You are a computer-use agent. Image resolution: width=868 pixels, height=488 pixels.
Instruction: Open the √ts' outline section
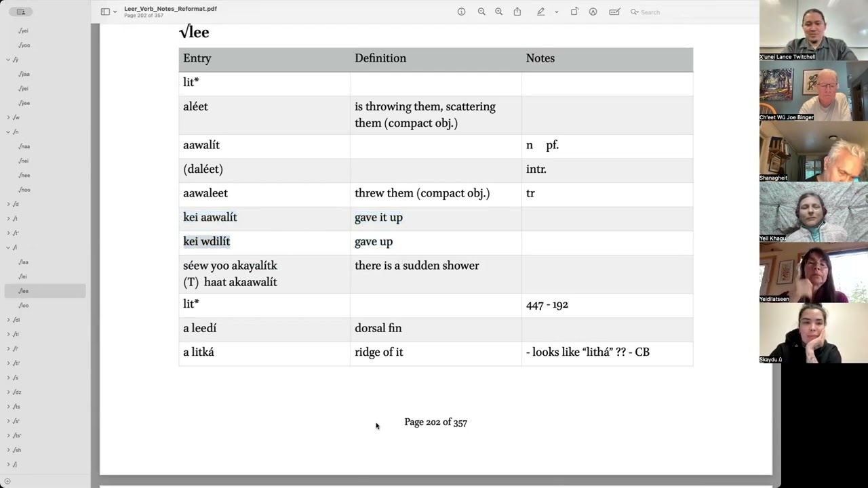tap(17, 435)
